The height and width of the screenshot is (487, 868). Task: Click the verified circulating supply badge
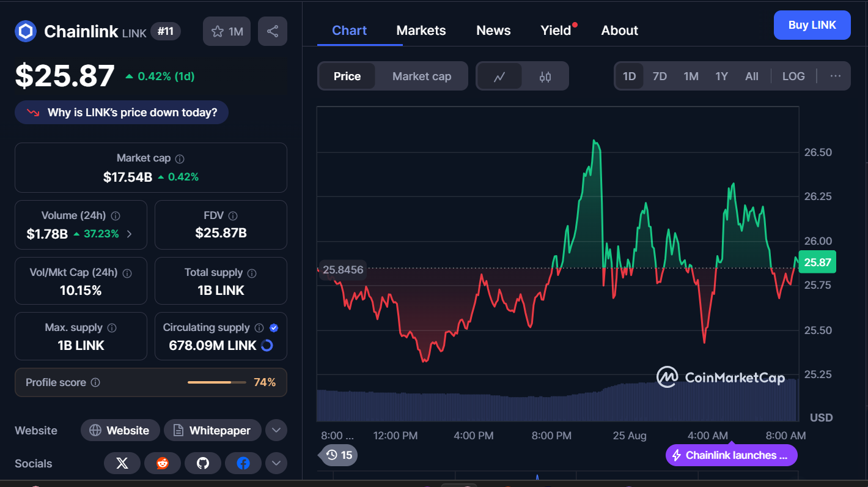pyautogui.click(x=274, y=328)
